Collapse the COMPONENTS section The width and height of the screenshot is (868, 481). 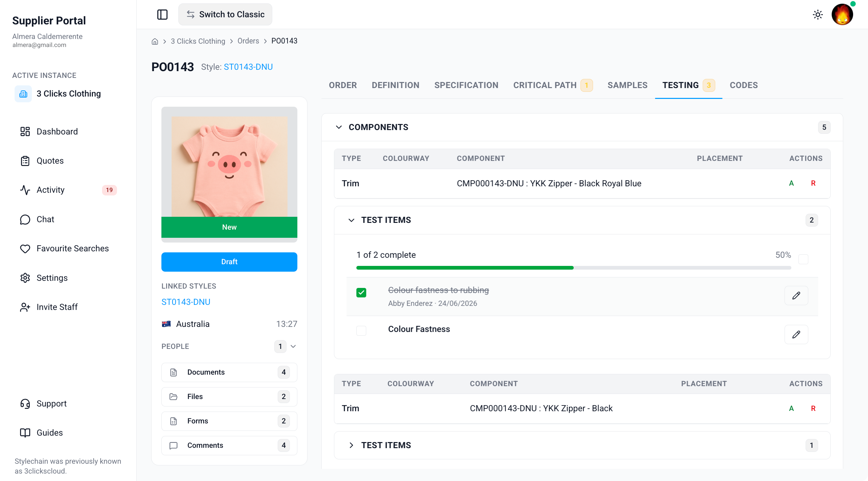339,127
